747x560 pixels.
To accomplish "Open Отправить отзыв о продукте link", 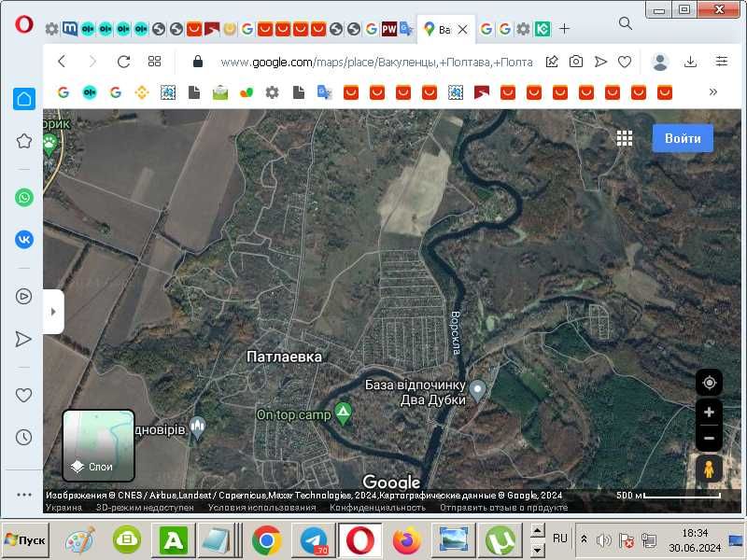I will coord(503,508).
